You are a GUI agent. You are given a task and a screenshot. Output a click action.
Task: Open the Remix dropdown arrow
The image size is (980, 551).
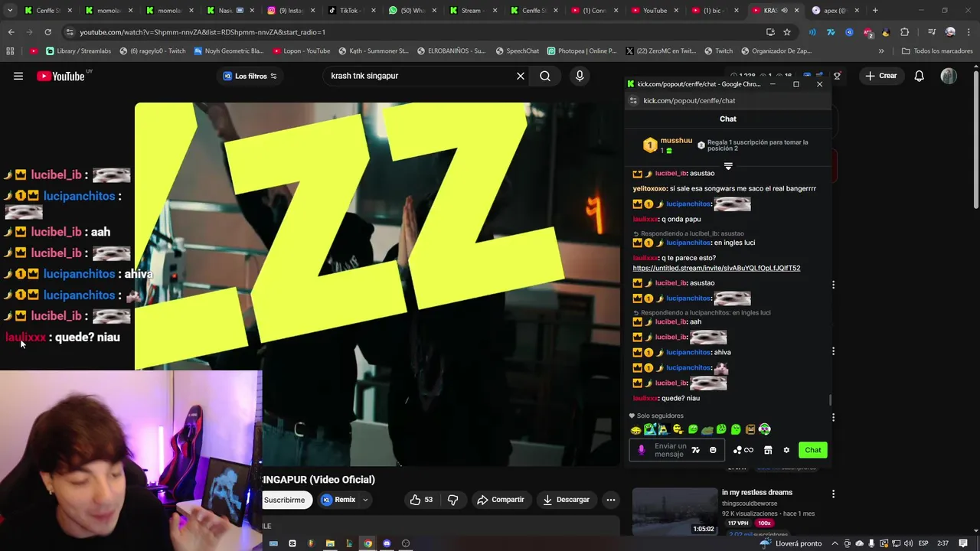365,500
